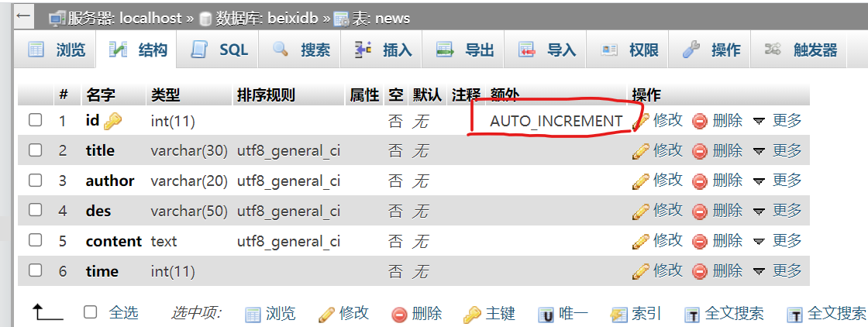Click the AUTO_INCREMENT text in id row
Image resolution: width=868 pixels, height=327 pixels.
pyautogui.click(x=556, y=121)
